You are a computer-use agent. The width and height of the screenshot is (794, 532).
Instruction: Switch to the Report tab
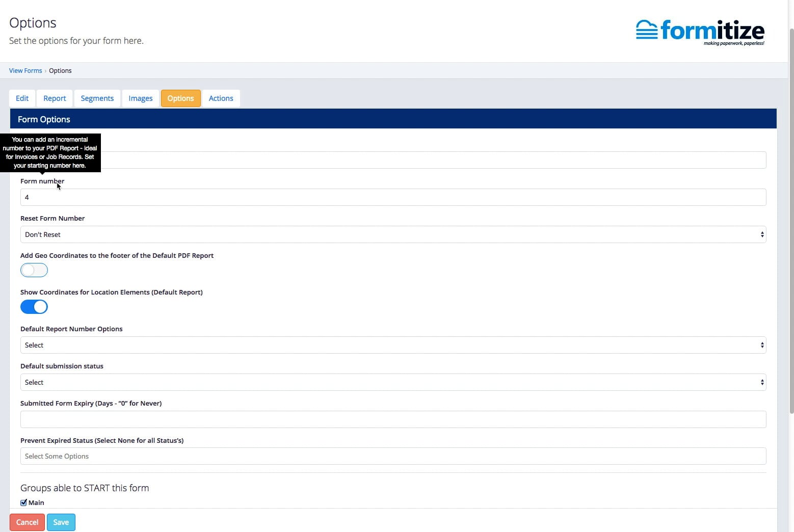pos(55,98)
